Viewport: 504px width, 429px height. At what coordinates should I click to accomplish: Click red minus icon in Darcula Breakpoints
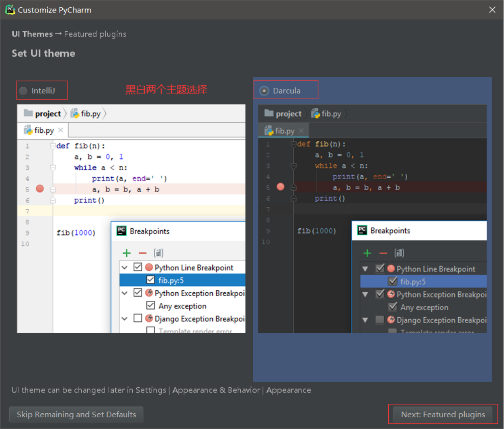coord(383,253)
